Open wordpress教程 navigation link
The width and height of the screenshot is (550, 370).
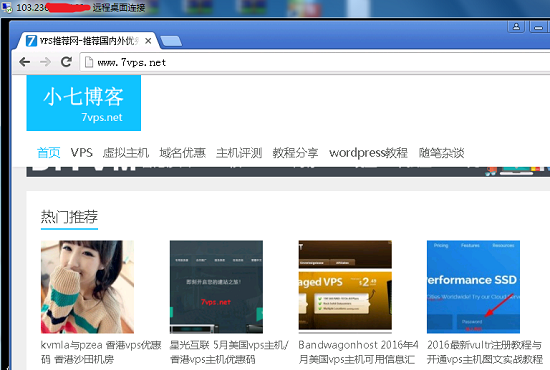pos(368,153)
